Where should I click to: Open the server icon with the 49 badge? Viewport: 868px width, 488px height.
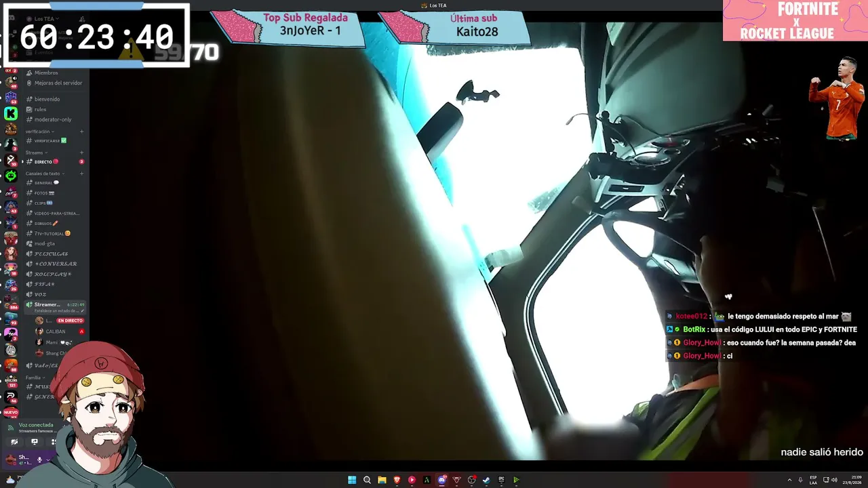11,83
